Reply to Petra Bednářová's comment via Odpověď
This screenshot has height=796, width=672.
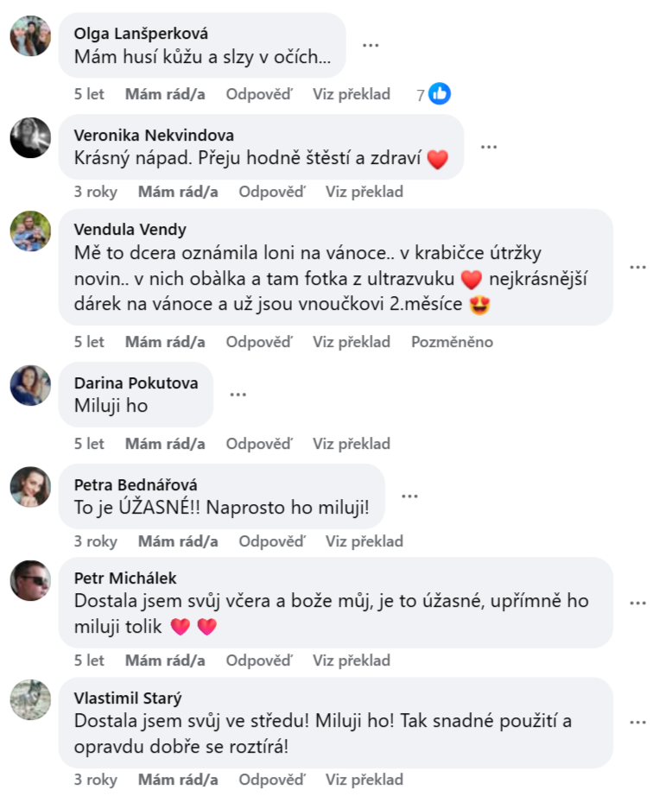[271, 541]
